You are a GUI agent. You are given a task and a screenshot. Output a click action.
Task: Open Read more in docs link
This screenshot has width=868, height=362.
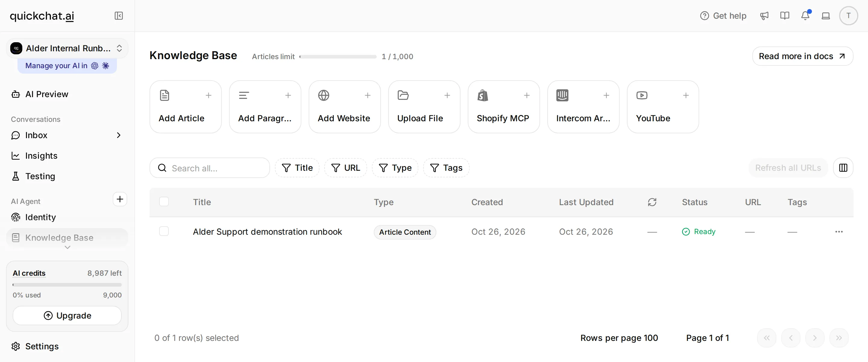(802, 56)
